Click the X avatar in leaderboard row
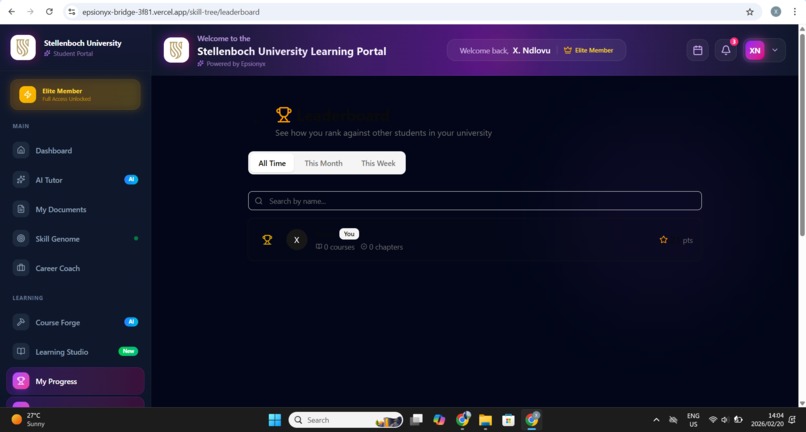The height and width of the screenshot is (432, 806). tap(297, 240)
